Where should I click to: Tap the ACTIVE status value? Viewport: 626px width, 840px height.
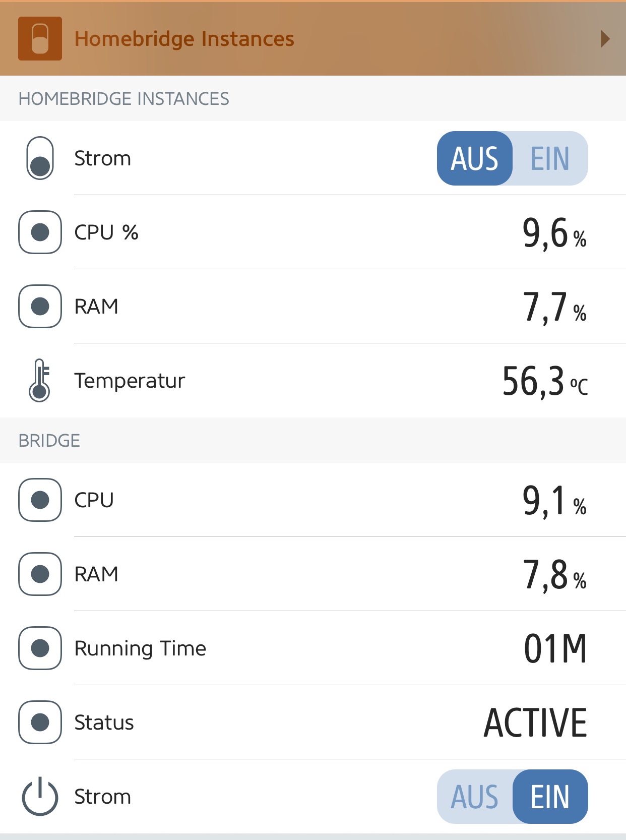535,723
